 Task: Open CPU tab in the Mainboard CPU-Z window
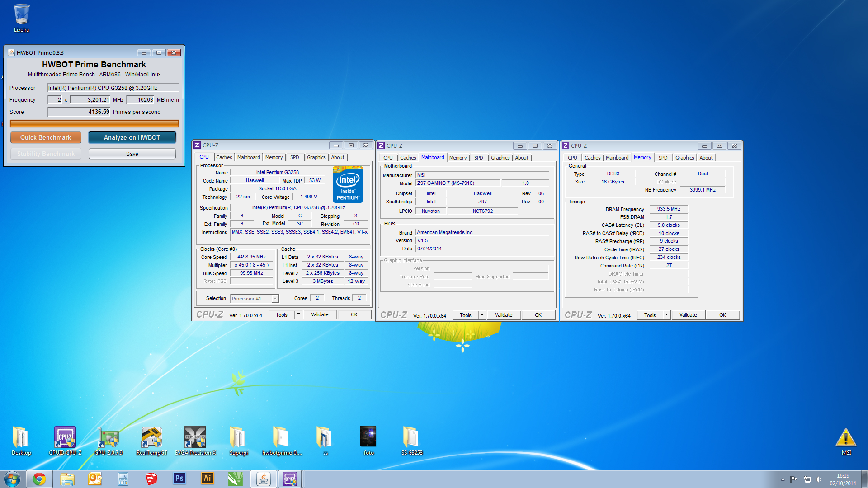click(388, 158)
